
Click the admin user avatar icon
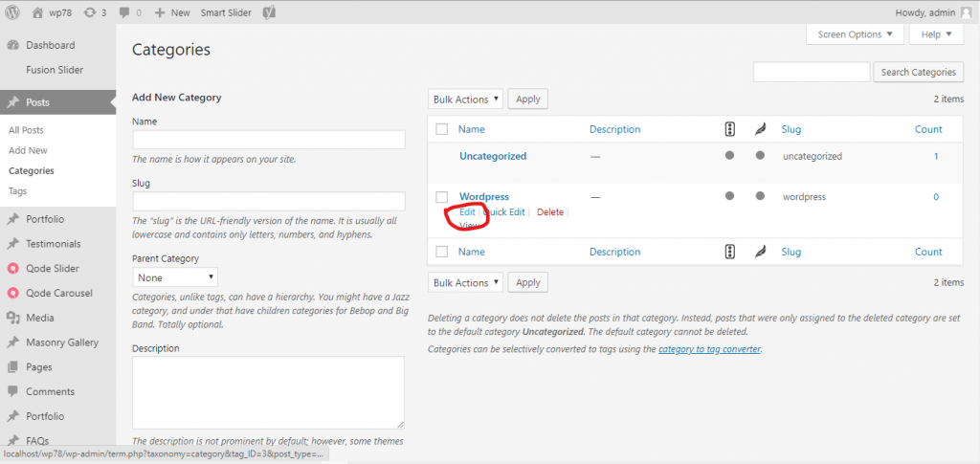[x=967, y=11]
